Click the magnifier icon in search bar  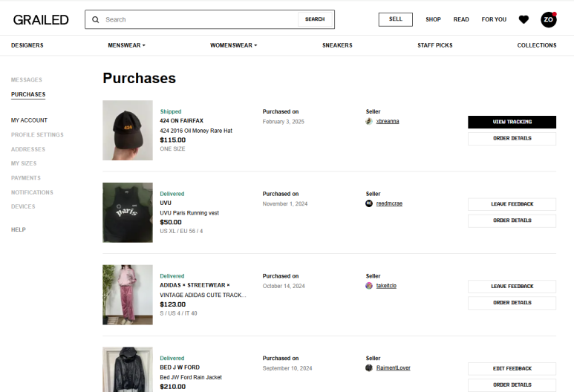pos(96,20)
